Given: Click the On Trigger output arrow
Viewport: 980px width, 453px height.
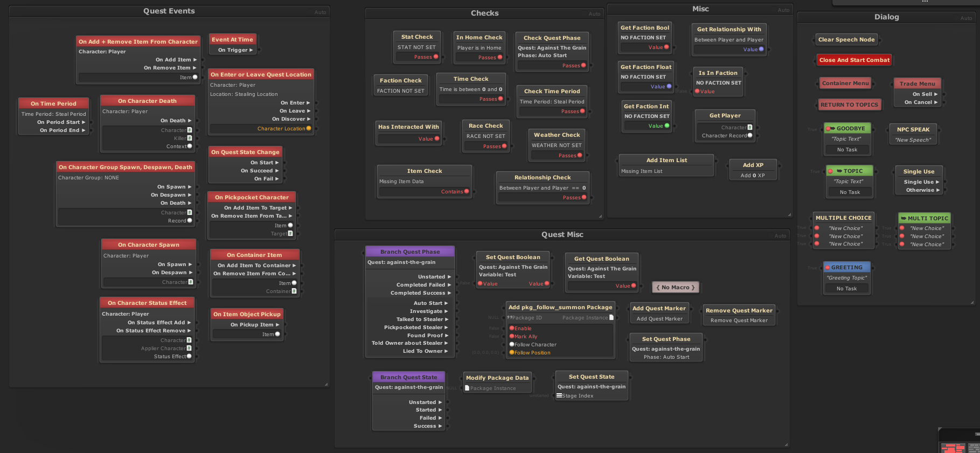Looking at the screenshot, I should point(251,50).
